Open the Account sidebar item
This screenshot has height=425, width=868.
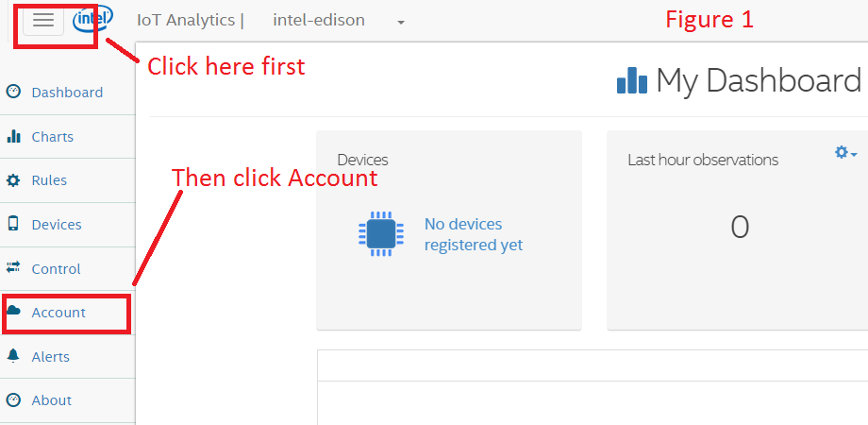pyautogui.click(x=58, y=313)
